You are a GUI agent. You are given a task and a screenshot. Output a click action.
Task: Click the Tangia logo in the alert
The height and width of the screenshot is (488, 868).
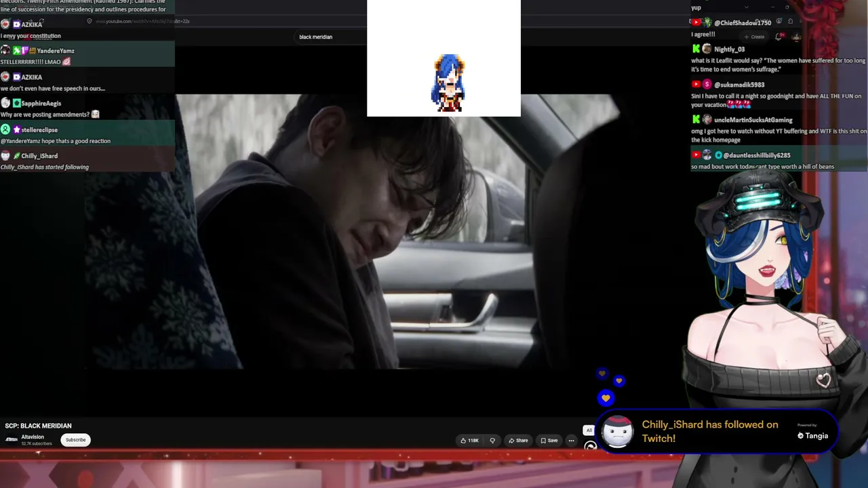tap(812, 435)
